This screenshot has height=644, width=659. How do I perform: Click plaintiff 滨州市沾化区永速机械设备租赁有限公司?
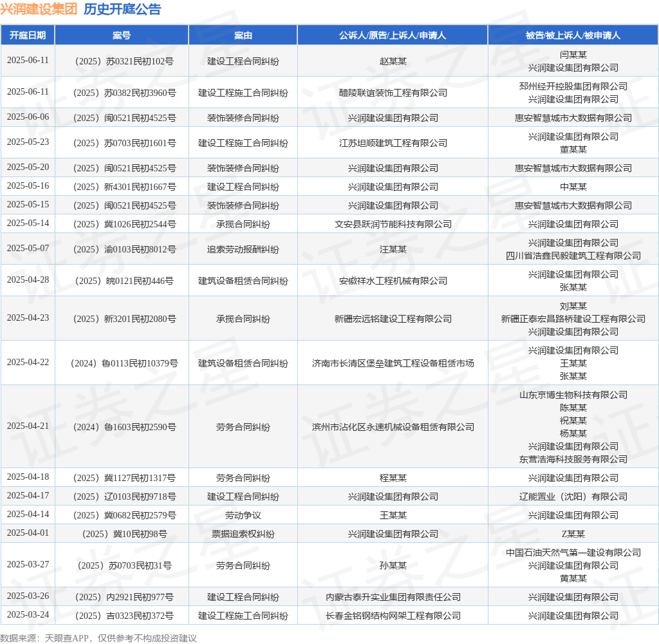coord(393,427)
